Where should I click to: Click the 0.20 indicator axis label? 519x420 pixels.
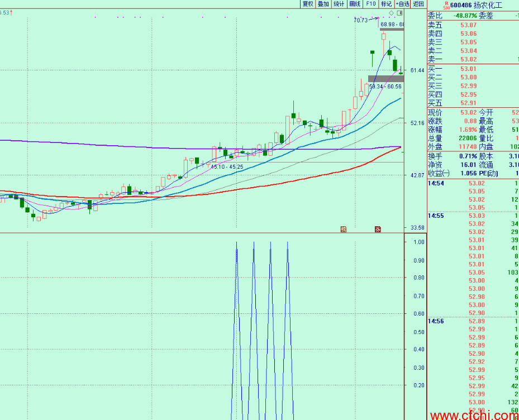[419, 385]
